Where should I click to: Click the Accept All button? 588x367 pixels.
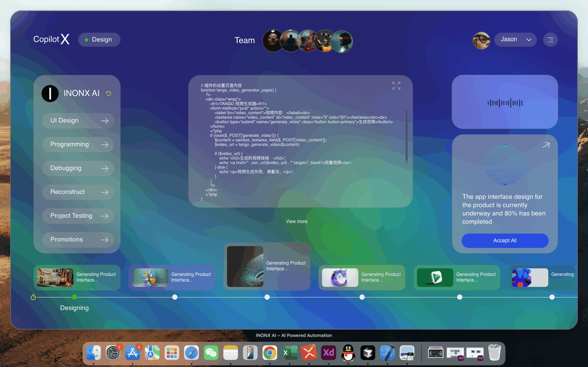pyautogui.click(x=505, y=241)
